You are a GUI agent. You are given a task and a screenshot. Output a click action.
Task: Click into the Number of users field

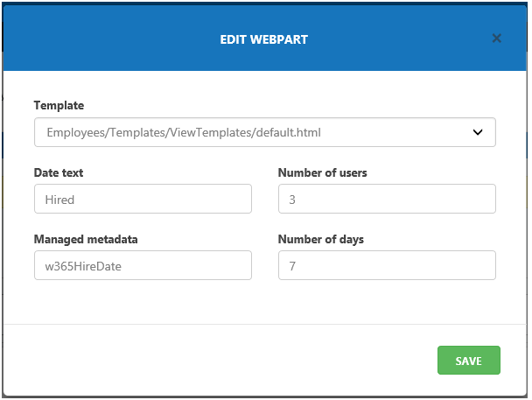tap(387, 199)
